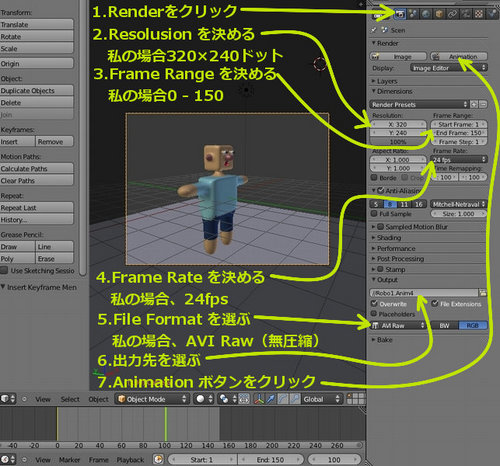
Task: Select the translate manipulator arrow icon
Action: click(x=271, y=399)
